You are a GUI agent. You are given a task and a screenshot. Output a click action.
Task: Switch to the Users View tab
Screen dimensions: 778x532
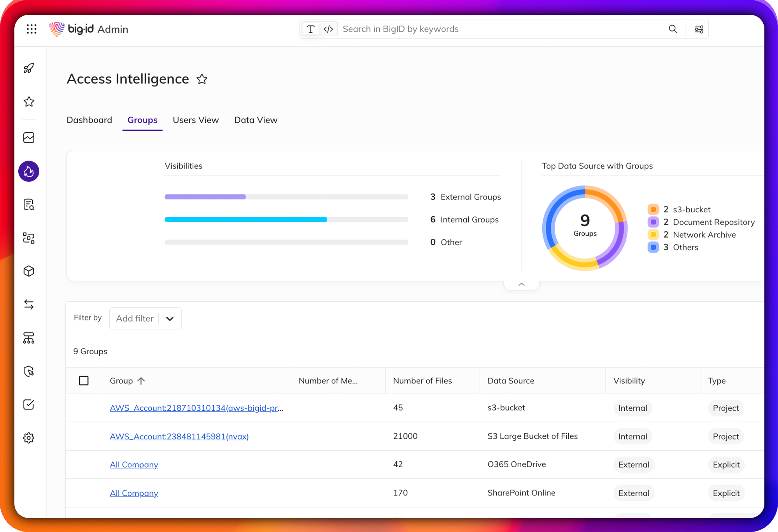point(196,120)
